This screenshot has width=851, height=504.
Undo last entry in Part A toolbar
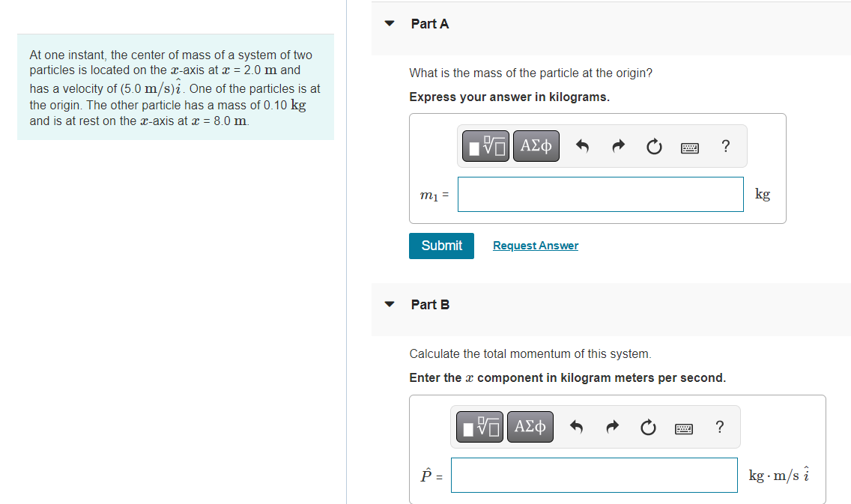point(582,146)
